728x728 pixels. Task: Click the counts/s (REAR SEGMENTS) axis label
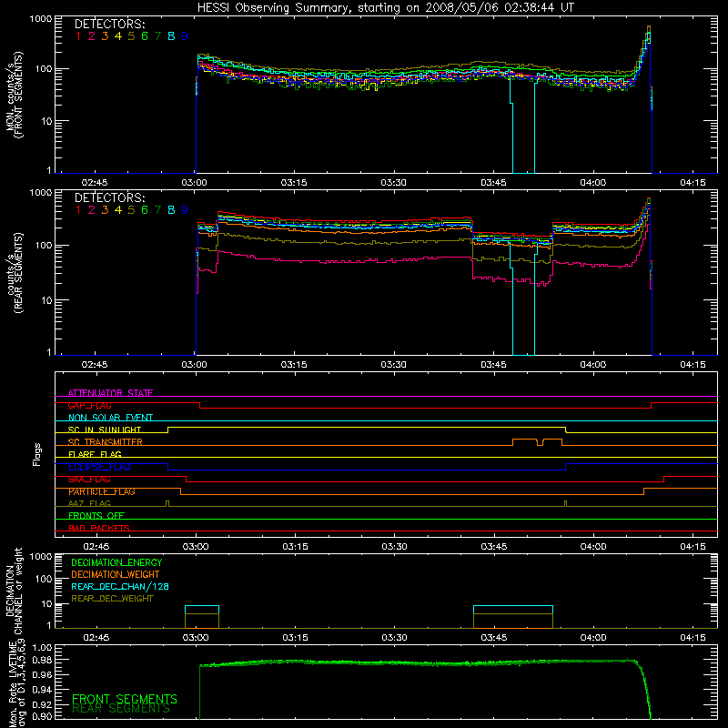tap(14, 273)
